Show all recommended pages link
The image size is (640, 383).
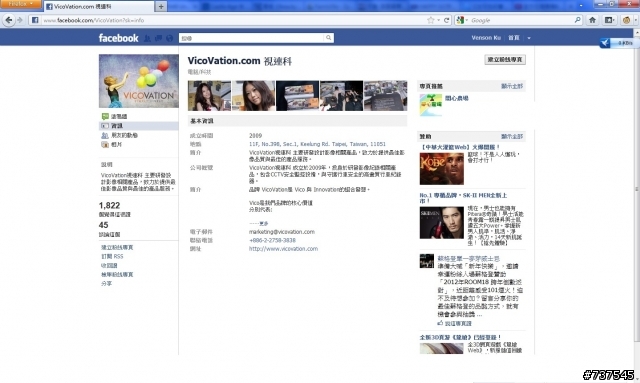512,86
